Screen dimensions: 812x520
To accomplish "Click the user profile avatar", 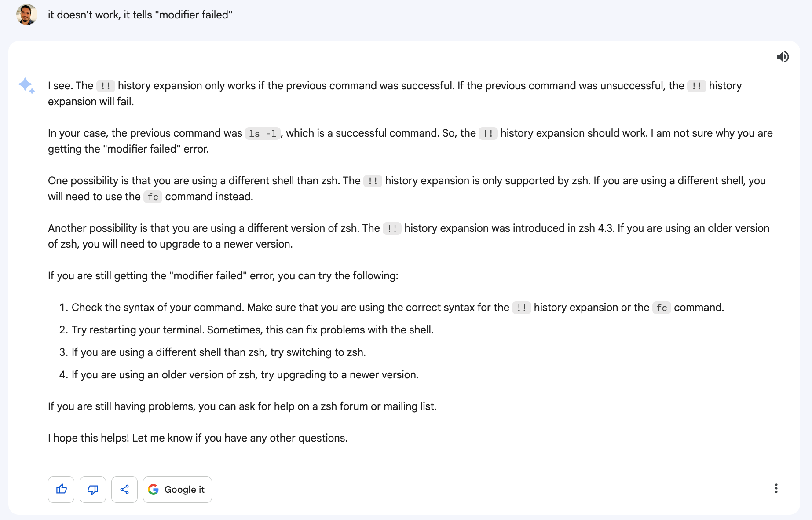I will coord(26,15).
